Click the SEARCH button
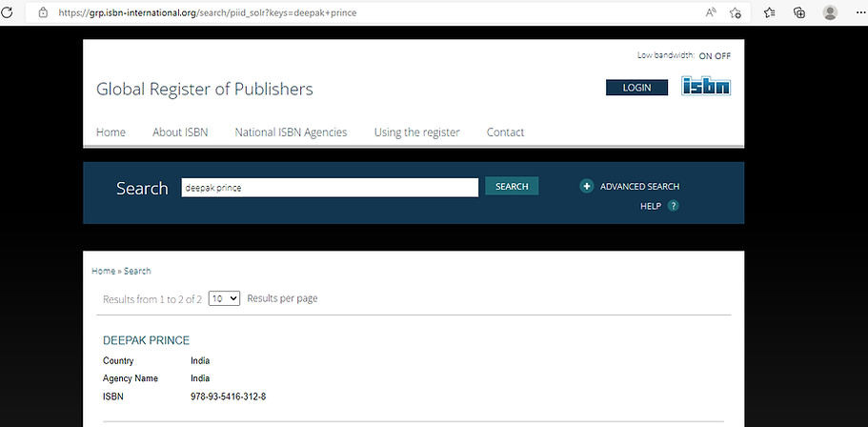 click(x=512, y=186)
